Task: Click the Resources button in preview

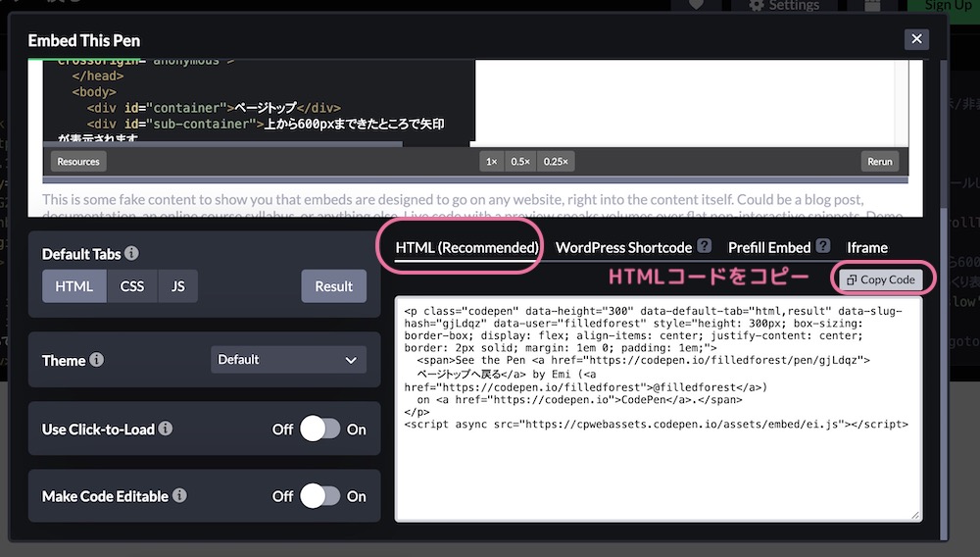Action: (x=78, y=161)
